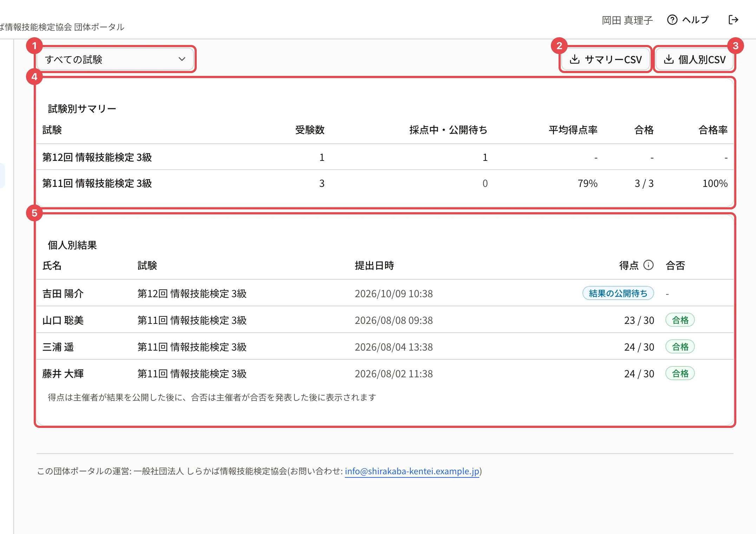Open the すべての試験 exam filter dropdown

(x=115, y=59)
